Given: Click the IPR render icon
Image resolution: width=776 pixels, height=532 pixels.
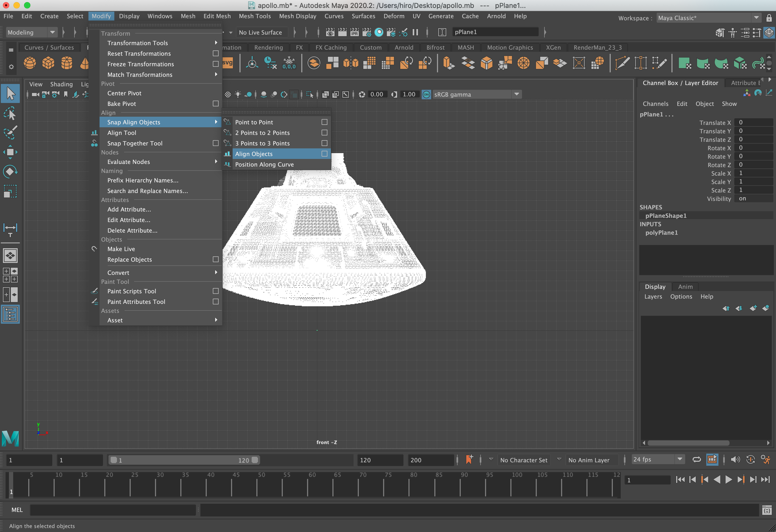Looking at the screenshot, I should pyautogui.click(x=354, y=32).
